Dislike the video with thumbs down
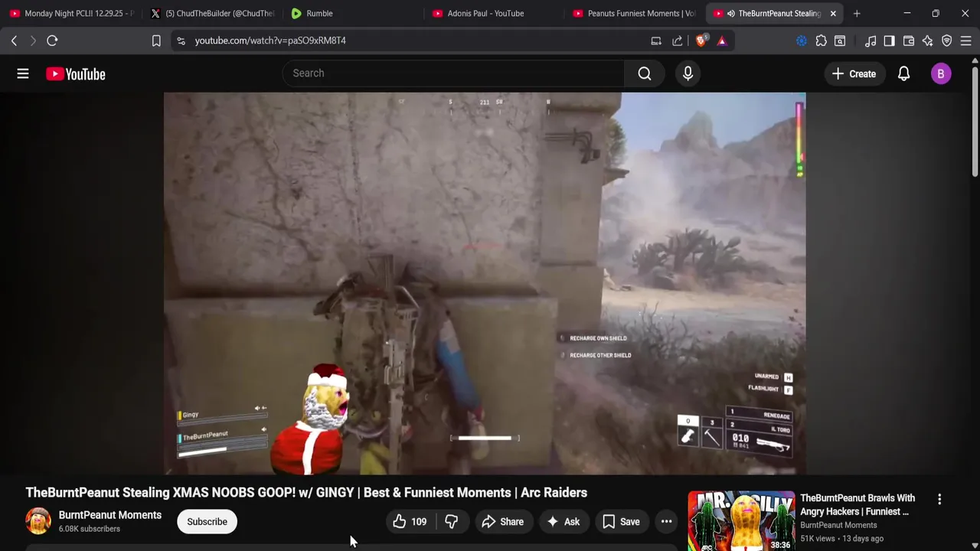Viewport: 980px width, 551px height. pos(452,522)
